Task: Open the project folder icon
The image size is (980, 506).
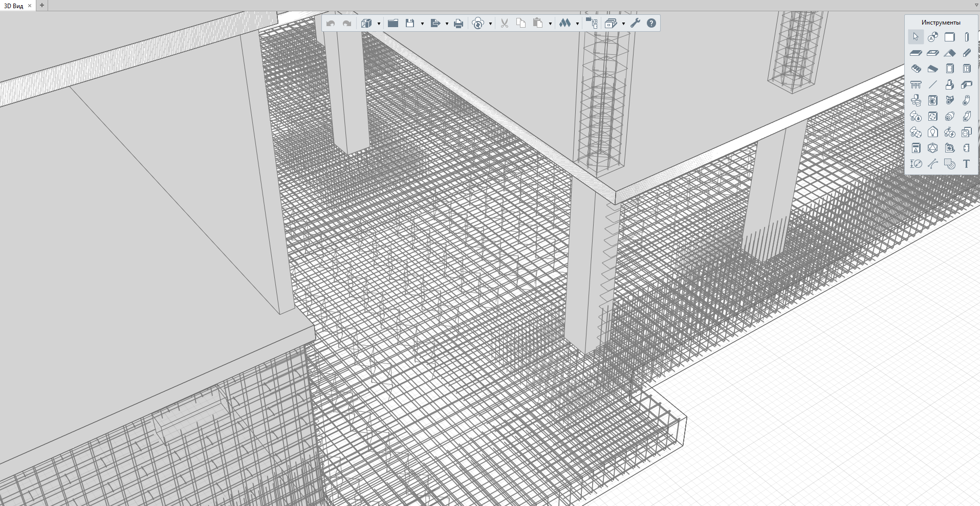Action: 393,24
